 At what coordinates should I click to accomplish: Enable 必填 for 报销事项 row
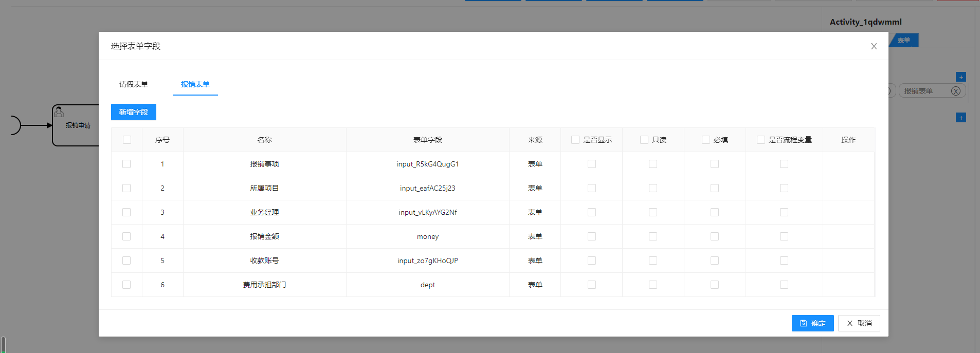[715, 164]
